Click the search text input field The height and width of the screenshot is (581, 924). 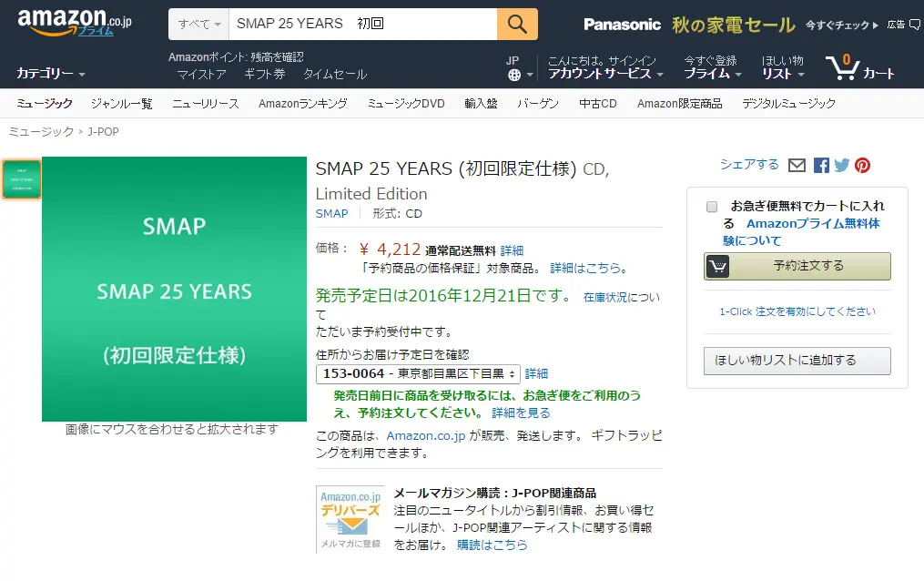click(363, 25)
